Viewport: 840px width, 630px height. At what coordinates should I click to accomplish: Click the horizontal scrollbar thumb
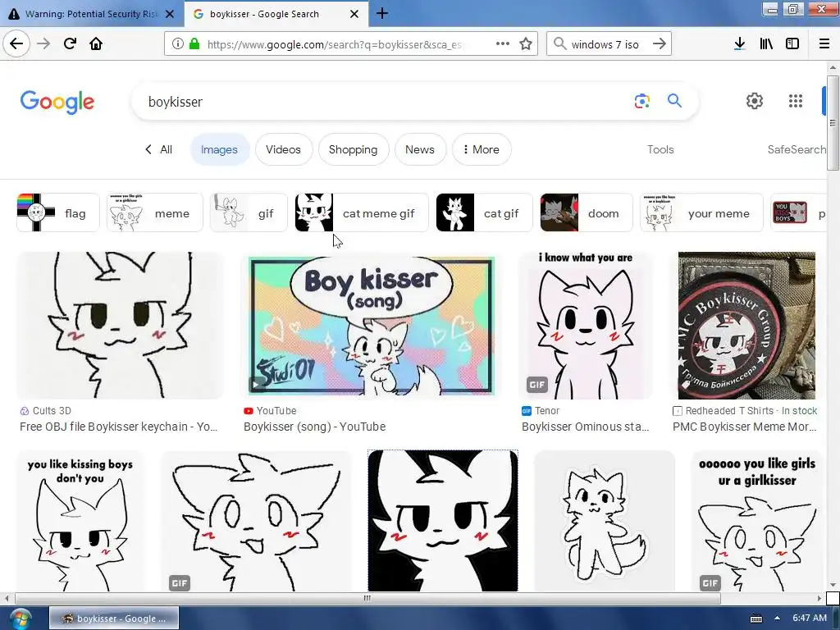click(x=367, y=598)
